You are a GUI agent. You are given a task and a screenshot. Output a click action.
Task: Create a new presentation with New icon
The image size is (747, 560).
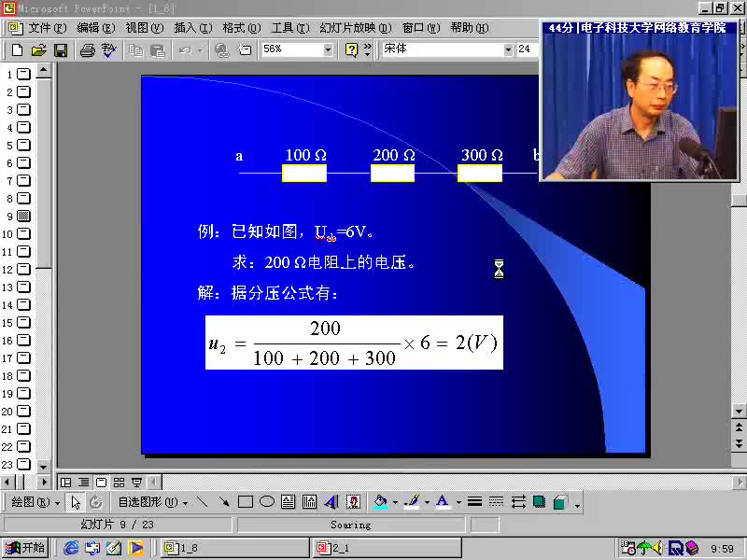coord(17,50)
